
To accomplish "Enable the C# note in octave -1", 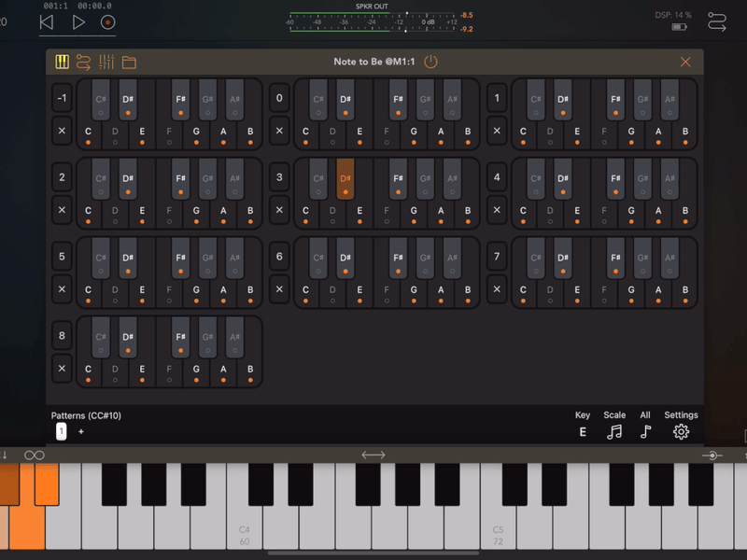I will (99, 100).
